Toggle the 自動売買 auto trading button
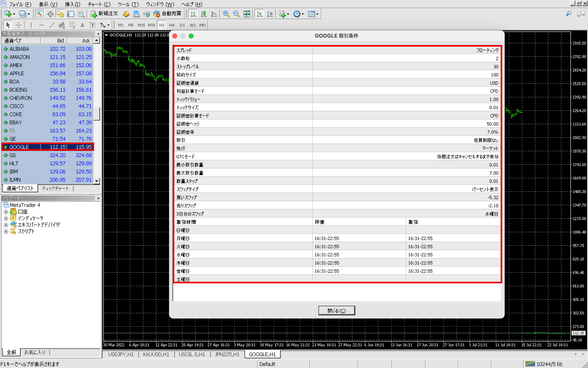The image size is (588, 368). 167,14
